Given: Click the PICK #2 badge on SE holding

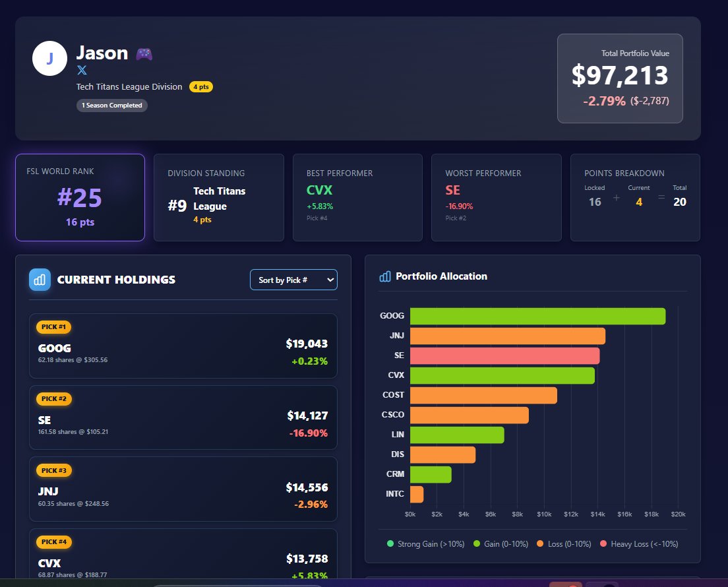Looking at the screenshot, I should pyautogui.click(x=53, y=398).
